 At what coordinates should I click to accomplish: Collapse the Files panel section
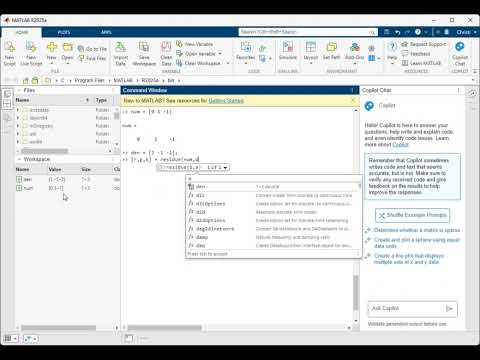pyautogui.click(x=19, y=90)
